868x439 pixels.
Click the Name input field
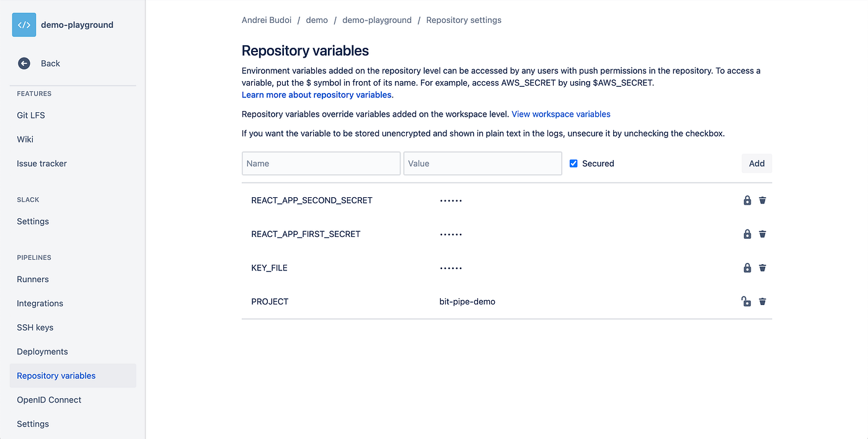point(321,163)
